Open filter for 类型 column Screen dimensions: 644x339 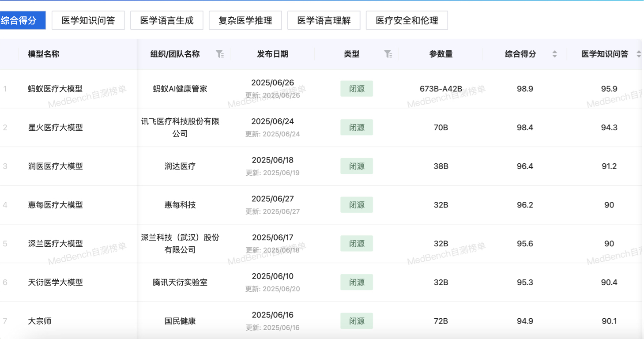click(388, 54)
